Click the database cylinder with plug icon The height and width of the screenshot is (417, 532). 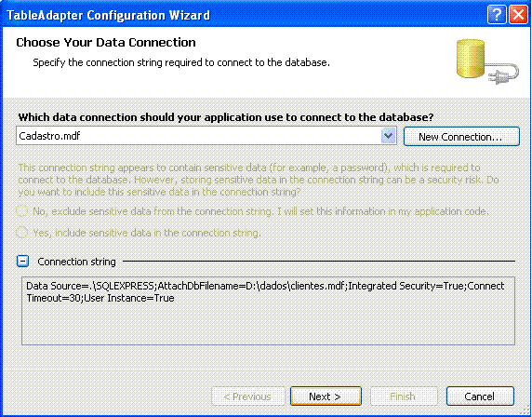pos(487,61)
